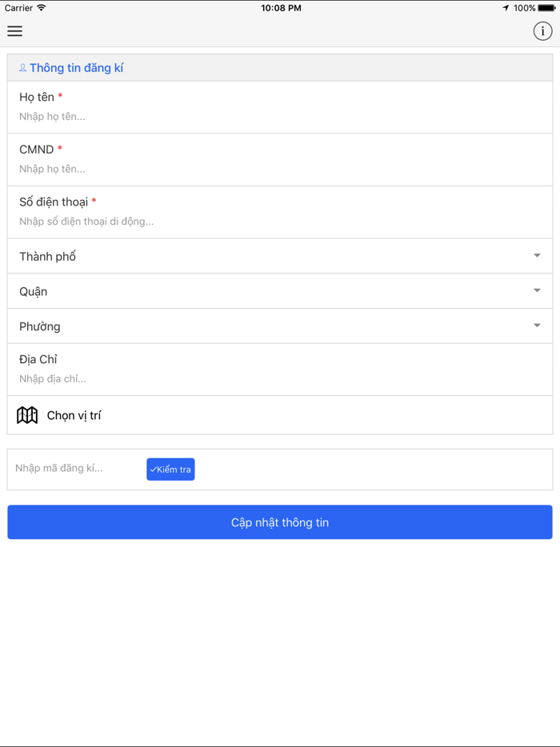
Task: Open the hamburger menu
Action: [x=15, y=31]
